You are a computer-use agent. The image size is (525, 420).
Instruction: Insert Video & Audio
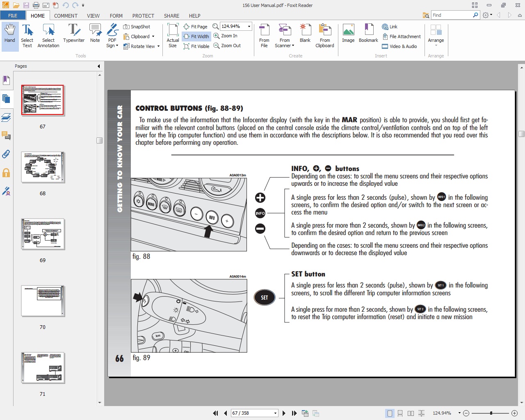click(x=399, y=46)
